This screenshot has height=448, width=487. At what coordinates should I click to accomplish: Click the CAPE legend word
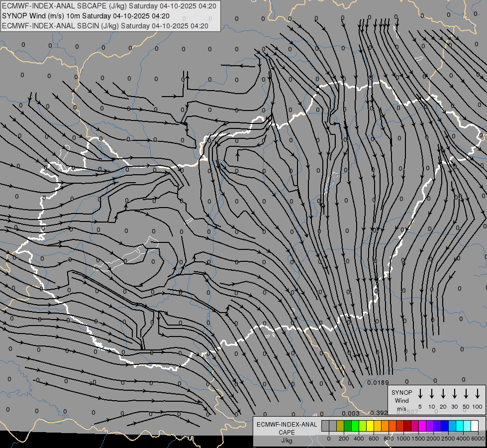pyautogui.click(x=287, y=433)
